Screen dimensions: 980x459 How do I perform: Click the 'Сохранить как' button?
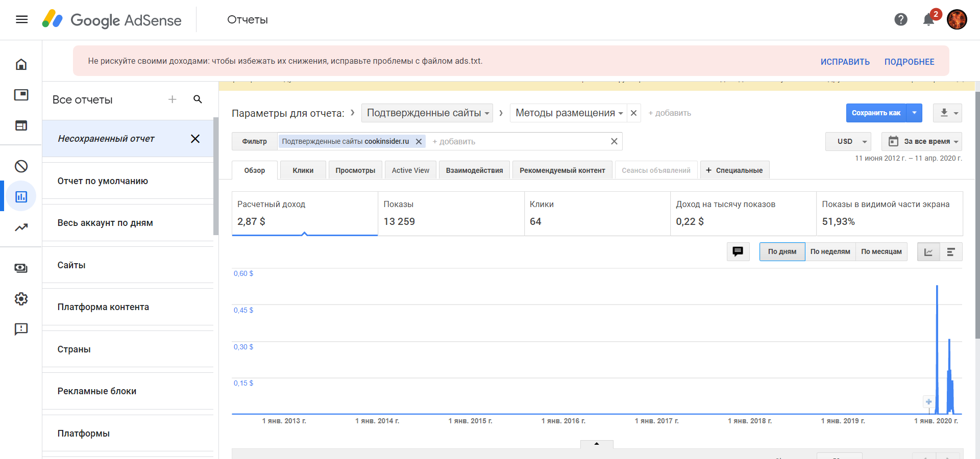(876, 113)
